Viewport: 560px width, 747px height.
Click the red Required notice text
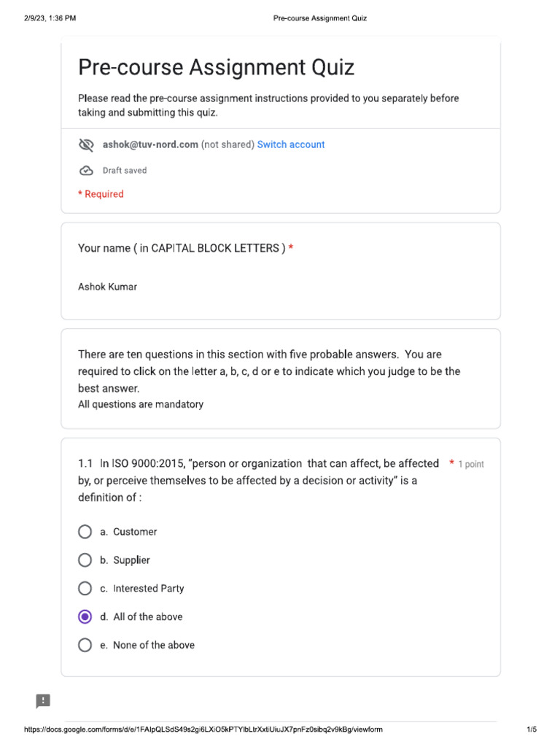tap(101, 194)
